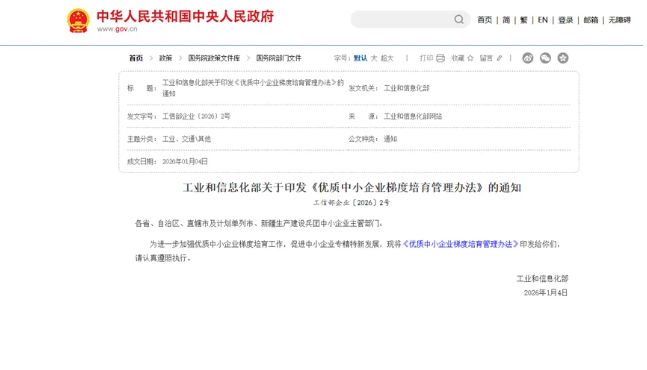Click the star icon beside 收藏
The image size is (647, 370).
tap(470, 58)
